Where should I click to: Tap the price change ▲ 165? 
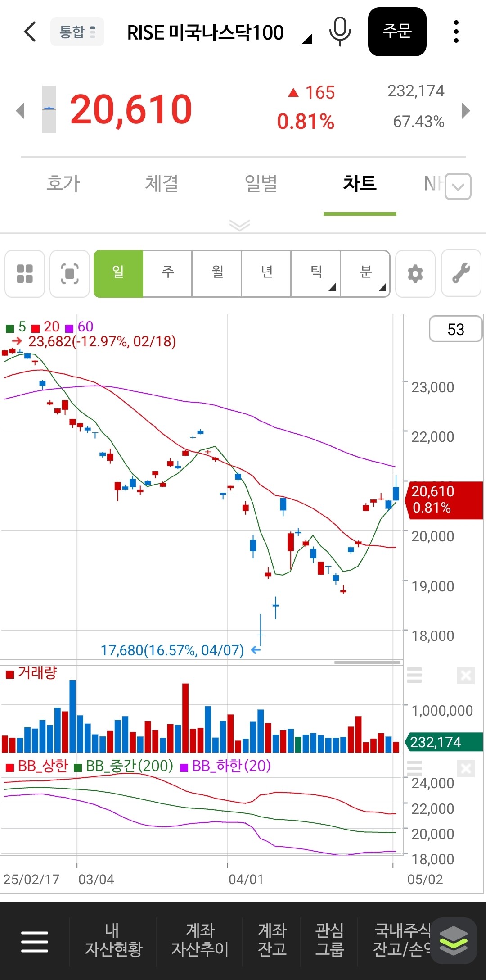tap(311, 92)
